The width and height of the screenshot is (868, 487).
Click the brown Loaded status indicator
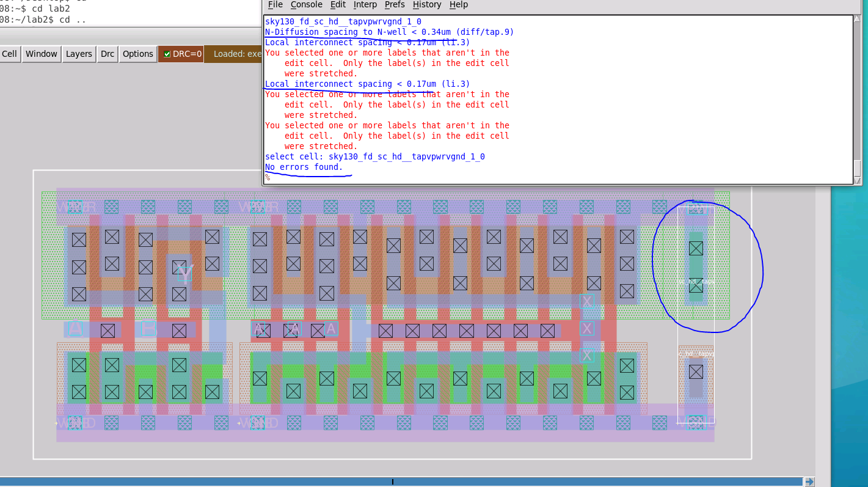coord(235,54)
